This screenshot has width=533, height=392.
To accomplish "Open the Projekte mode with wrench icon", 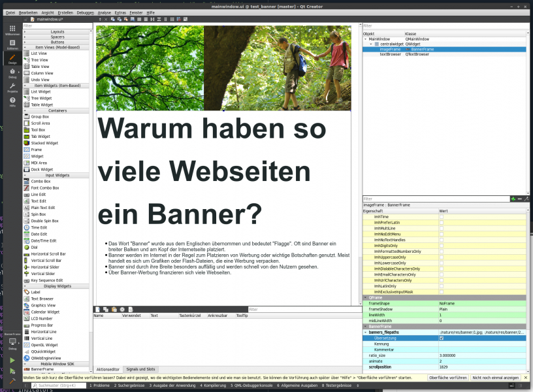I will (x=12, y=88).
